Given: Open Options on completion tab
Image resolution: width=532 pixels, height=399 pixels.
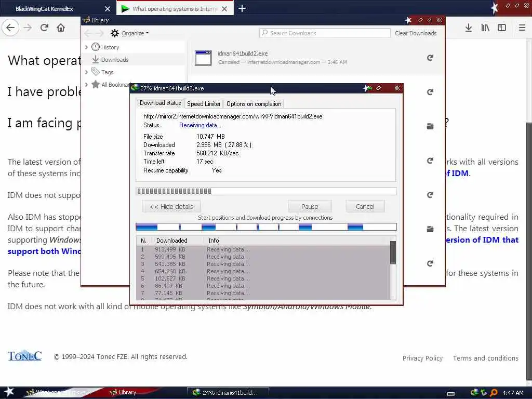Looking at the screenshot, I should tap(254, 104).
